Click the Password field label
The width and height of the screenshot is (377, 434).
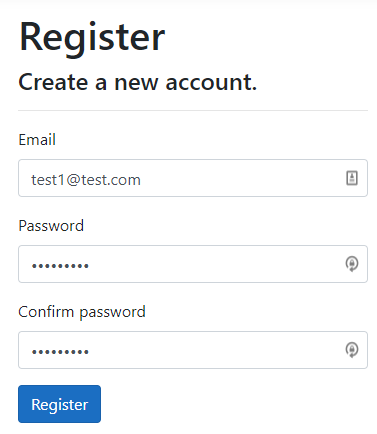(x=51, y=226)
